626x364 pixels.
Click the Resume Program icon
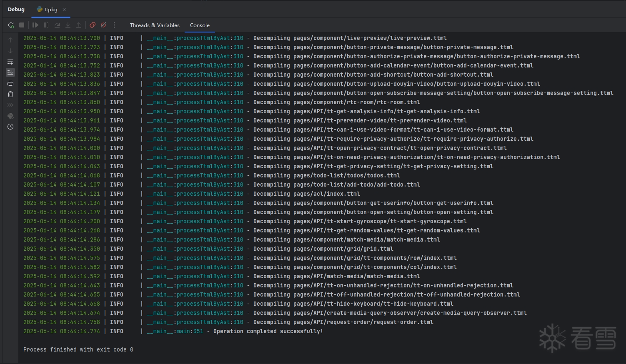click(x=35, y=25)
